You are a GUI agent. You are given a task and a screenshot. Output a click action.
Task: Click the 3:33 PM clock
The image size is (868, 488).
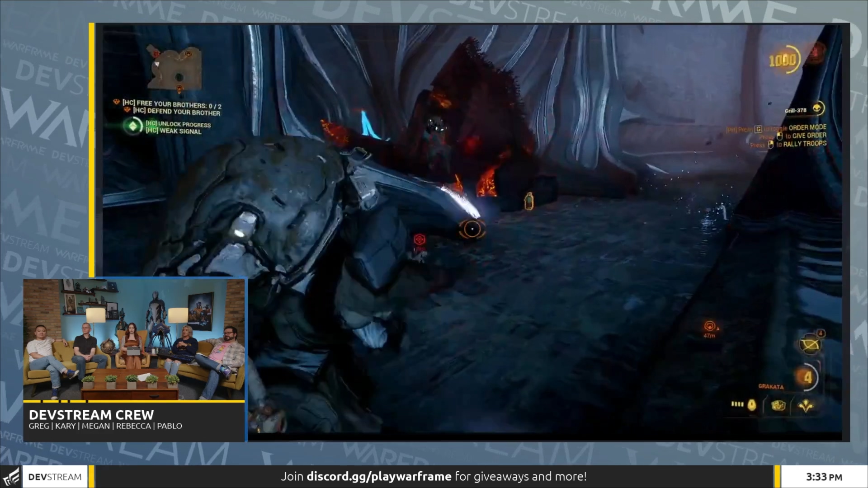click(824, 477)
